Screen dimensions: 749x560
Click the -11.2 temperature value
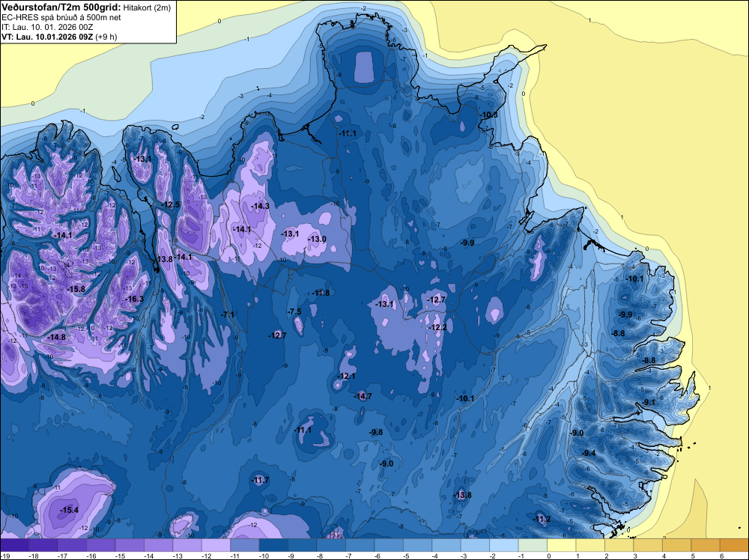542,520
